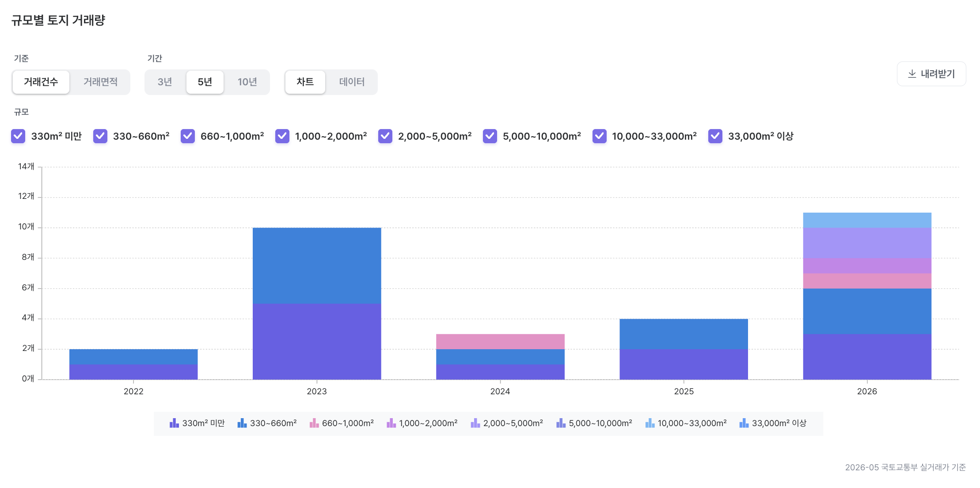Click the pink segment of the 2024 bar
Image resolution: width=980 pixels, height=488 pixels.
(x=500, y=342)
